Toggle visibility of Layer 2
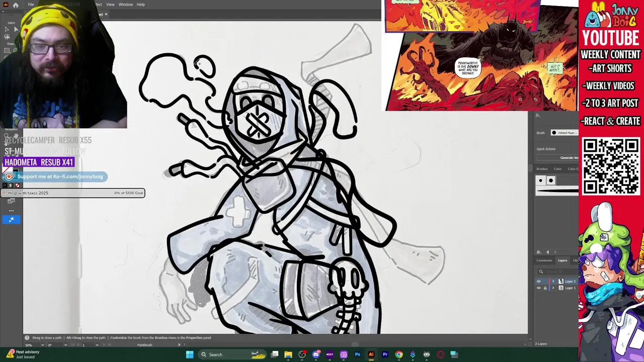Image resolution: width=644 pixels, height=362 pixels. point(539,282)
